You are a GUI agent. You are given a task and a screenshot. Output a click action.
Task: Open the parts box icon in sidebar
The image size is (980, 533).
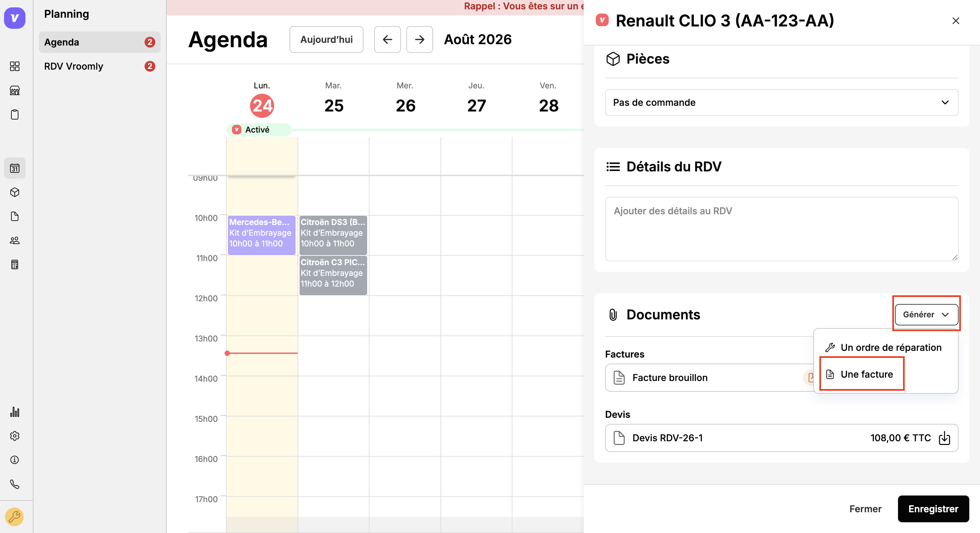point(14,192)
